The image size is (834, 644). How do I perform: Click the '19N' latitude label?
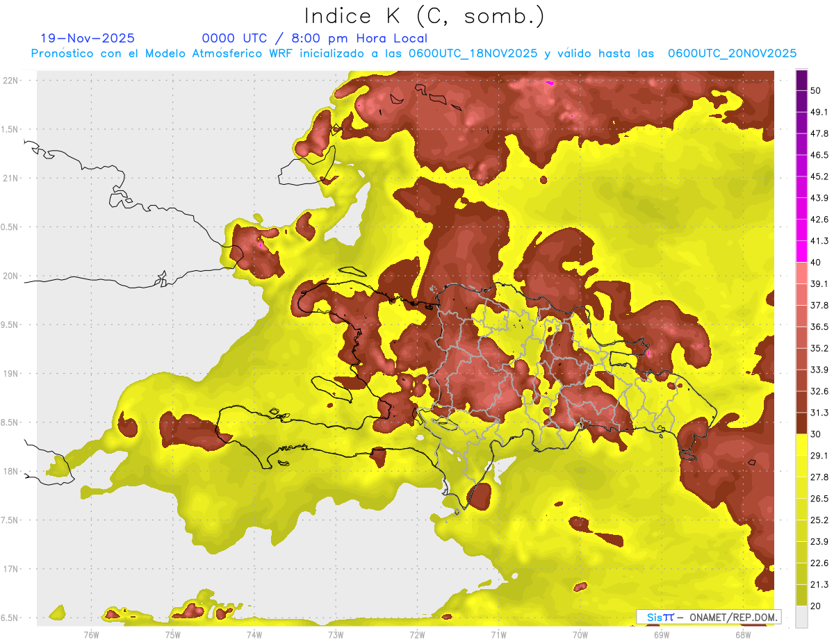[12, 374]
